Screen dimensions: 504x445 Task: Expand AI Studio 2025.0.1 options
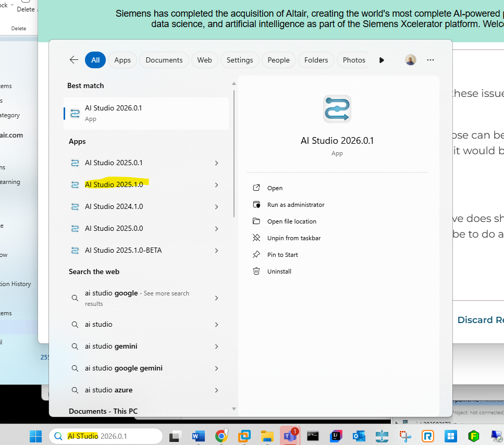[216, 163]
